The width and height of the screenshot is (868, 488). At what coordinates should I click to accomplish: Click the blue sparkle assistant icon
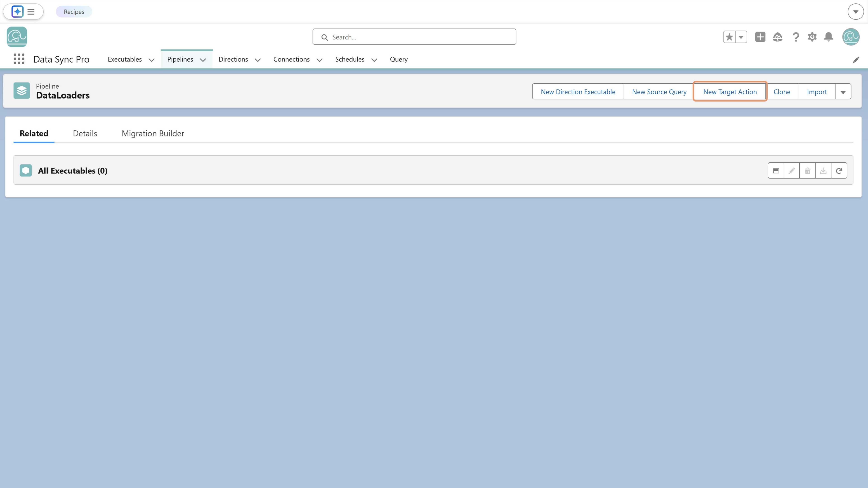pos(17,12)
